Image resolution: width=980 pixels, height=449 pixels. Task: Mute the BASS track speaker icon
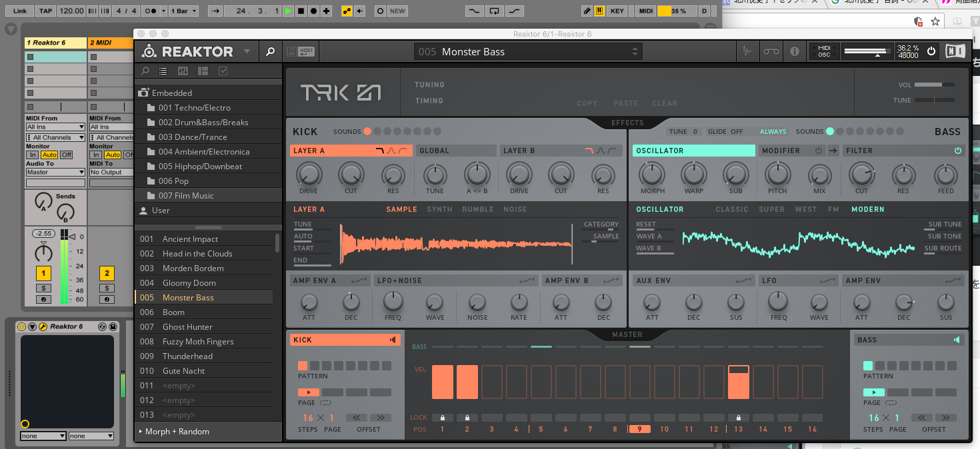coord(957,340)
